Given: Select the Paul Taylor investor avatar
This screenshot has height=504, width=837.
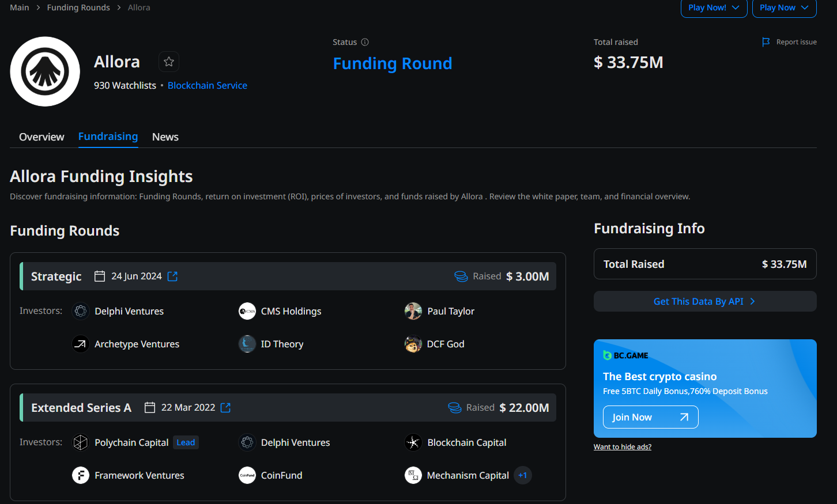Looking at the screenshot, I should click(x=413, y=311).
